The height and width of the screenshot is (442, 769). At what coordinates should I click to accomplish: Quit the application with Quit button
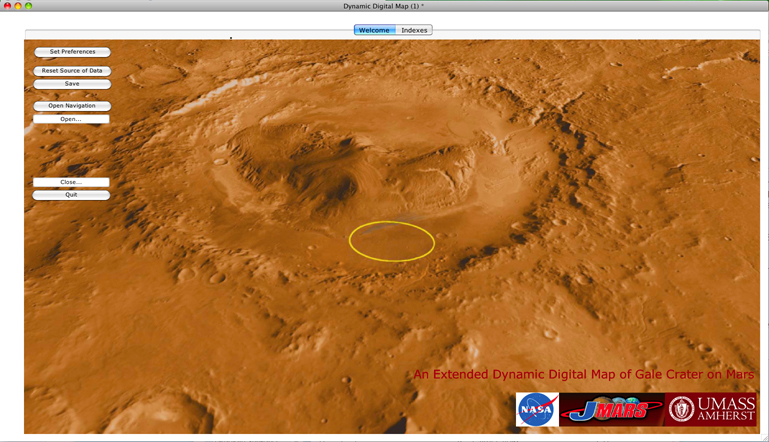[71, 195]
